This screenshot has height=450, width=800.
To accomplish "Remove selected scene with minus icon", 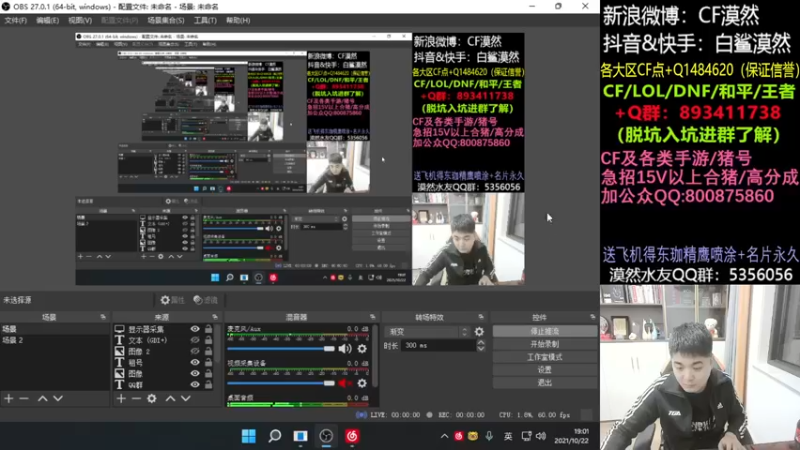I will click(24, 398).
